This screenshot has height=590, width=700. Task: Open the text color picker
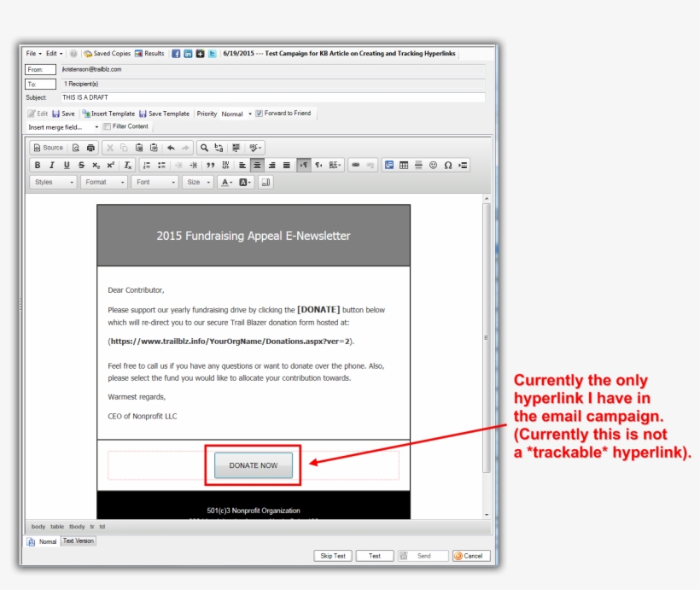(x=225, y=182)
